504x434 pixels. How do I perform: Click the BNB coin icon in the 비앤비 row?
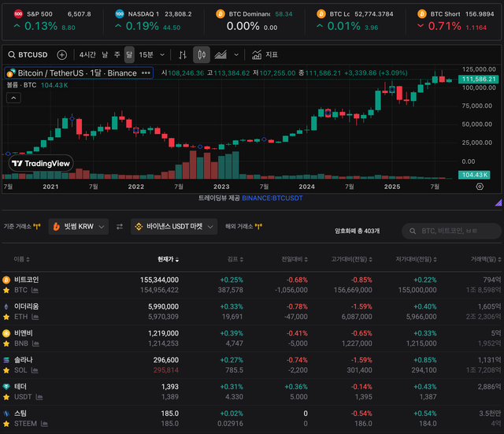click(6, 333)
